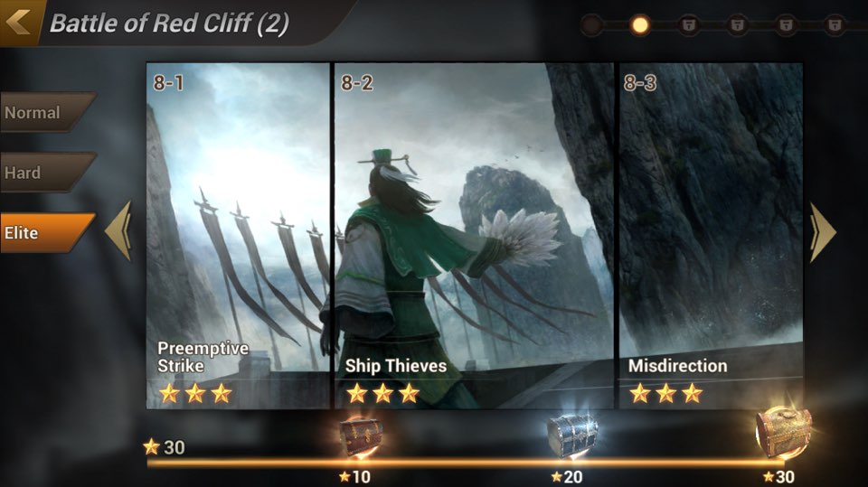Select the Elite difficulty tab
This screenshot has height=487, width=868.
point(48,233)
